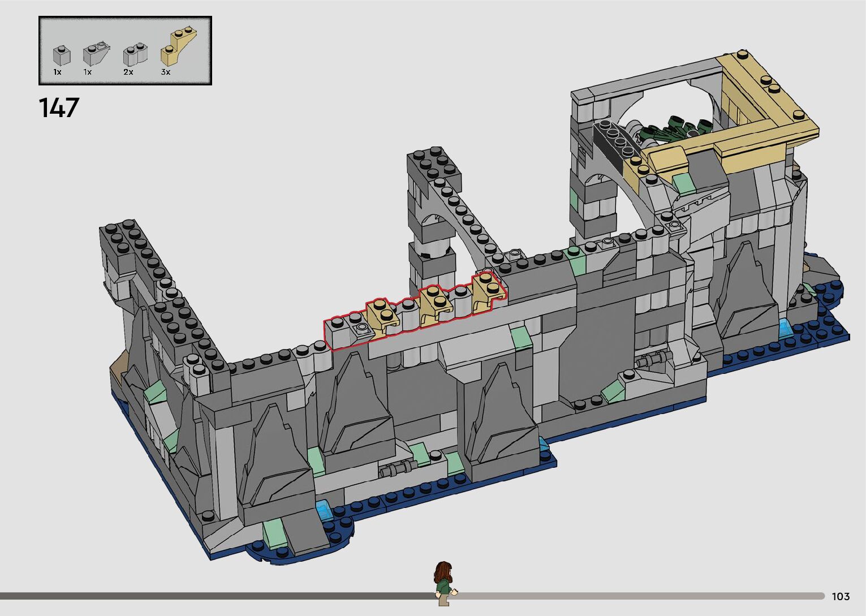Click the studded top of the central arch pillar

(434, 162)
